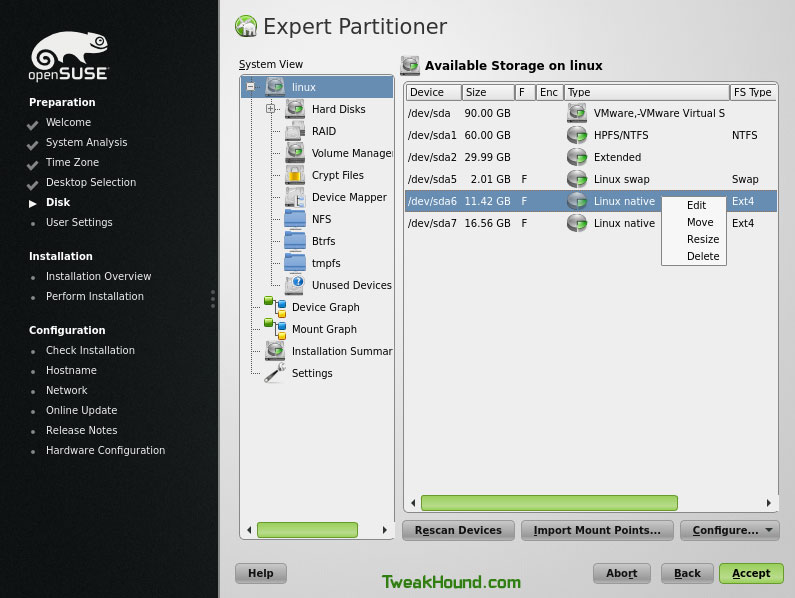The width and height of the screenshot is (795, 598).
Task: Click the Rescan Devices button
Action: pyautogui.click(x=458, y=530)
